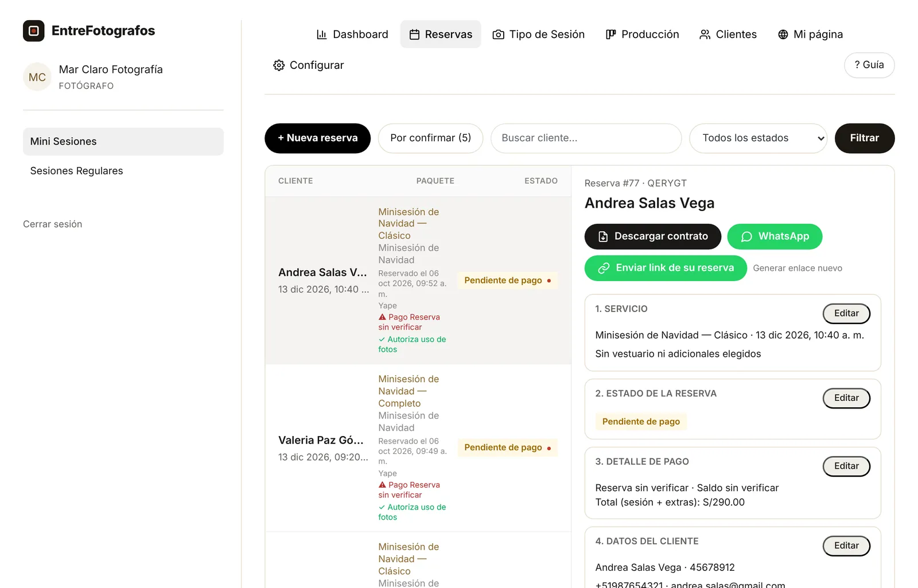Show the Por confirmar (5) bookings
Image resolution: width=918 pixels, height=588 pixels.
[x=430, y=138]
